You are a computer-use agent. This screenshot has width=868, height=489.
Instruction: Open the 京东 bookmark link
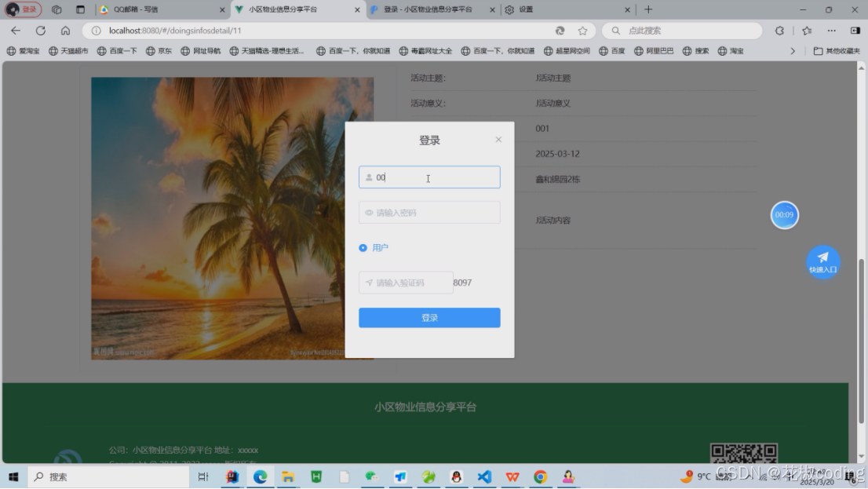coord(165,50)
